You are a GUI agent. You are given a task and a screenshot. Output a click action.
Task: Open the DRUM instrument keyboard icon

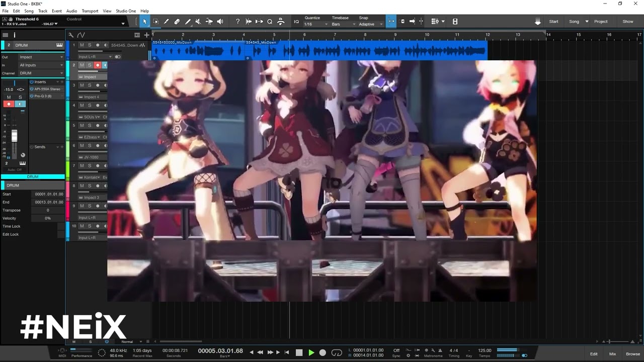[59, 45]
